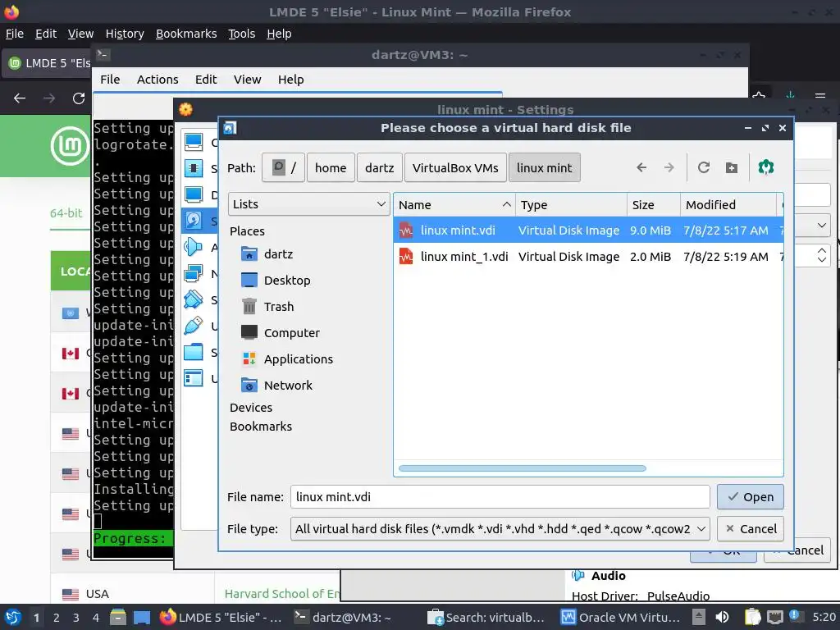
Task: Select linux mint.vdi file row
Action: click(588, 231)
